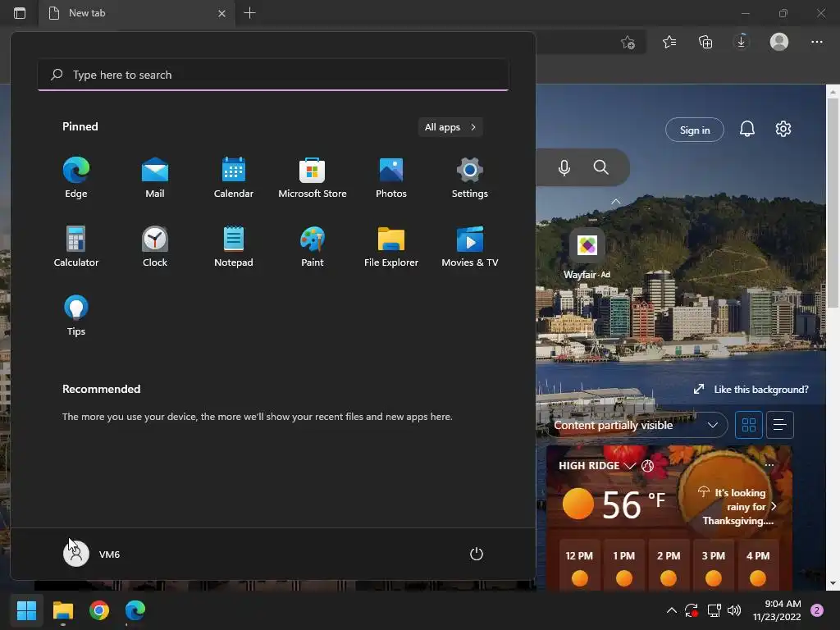Click the Windows Start button on taskbar
This screenshot has width=840, height=630.
[x=26, y=610]
